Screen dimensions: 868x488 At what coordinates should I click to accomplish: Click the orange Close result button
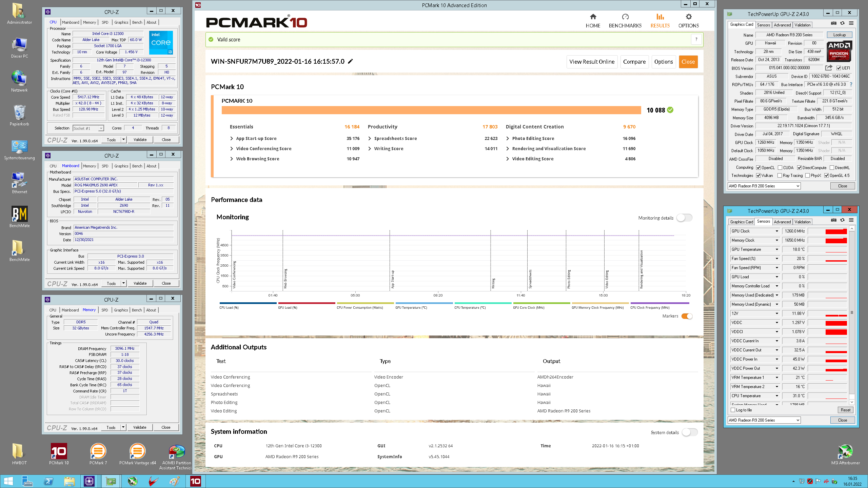click(688, 62)
